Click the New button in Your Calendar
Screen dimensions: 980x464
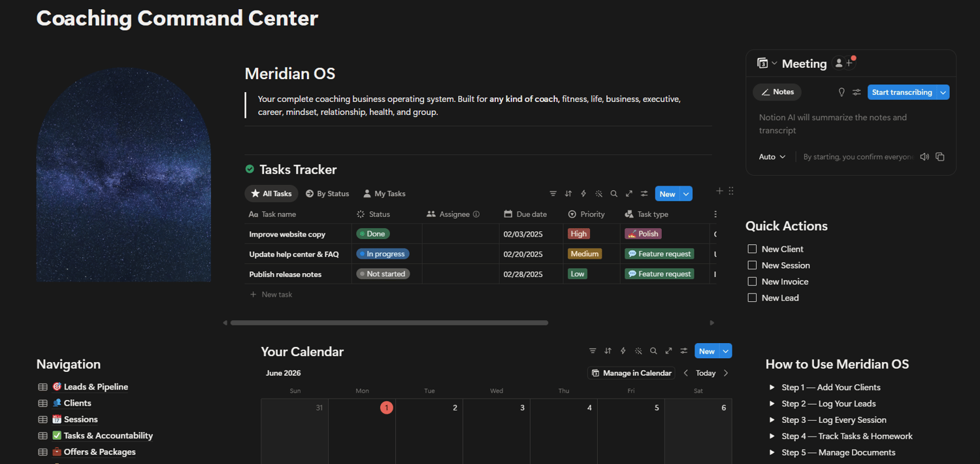point(707,352)
